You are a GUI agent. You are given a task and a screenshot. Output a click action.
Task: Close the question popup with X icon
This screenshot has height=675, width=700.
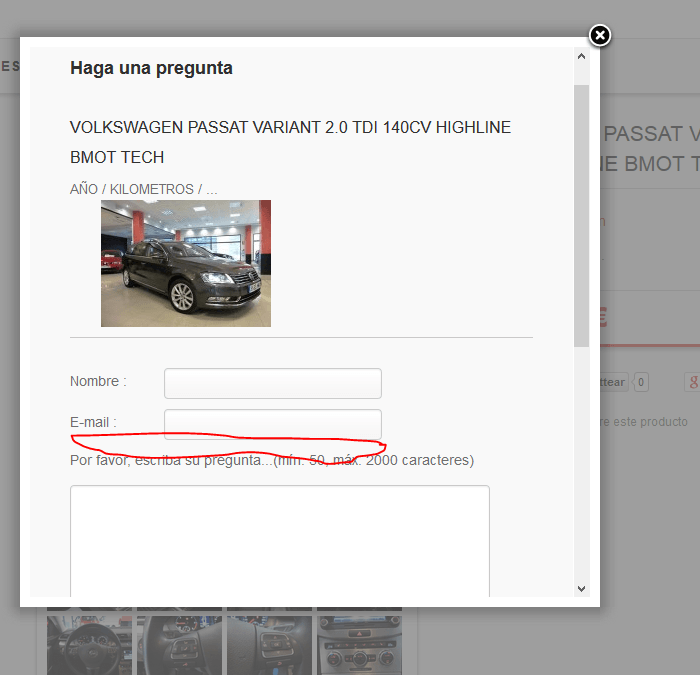(x=600, y=35)
